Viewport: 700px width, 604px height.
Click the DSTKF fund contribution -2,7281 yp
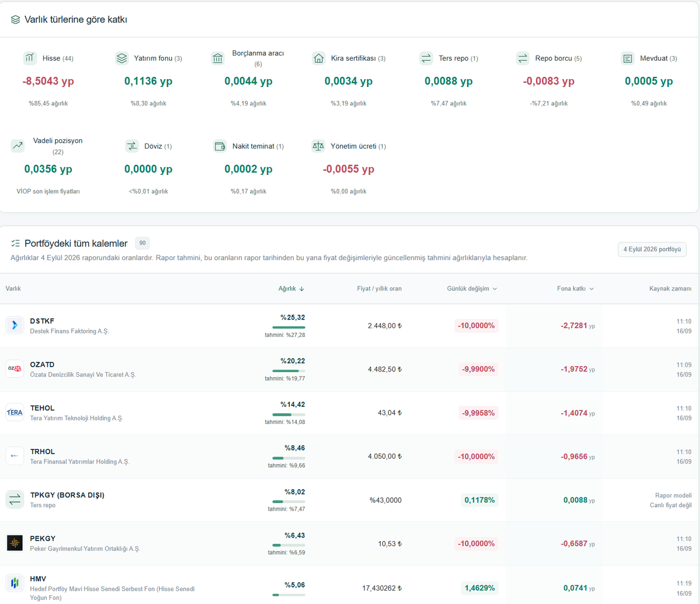click(577, 326)
